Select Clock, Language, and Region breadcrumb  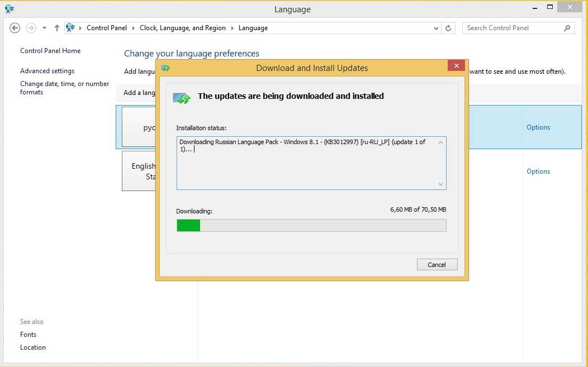(182, 28)
